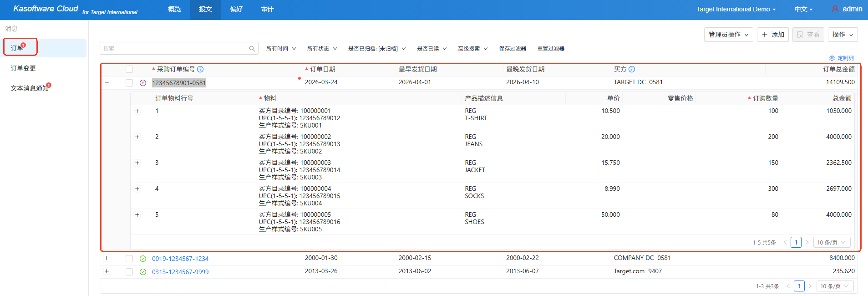Click info icon next to 采购订单编号
Viewport: 868px width, 296px height.
click(200, 69)
